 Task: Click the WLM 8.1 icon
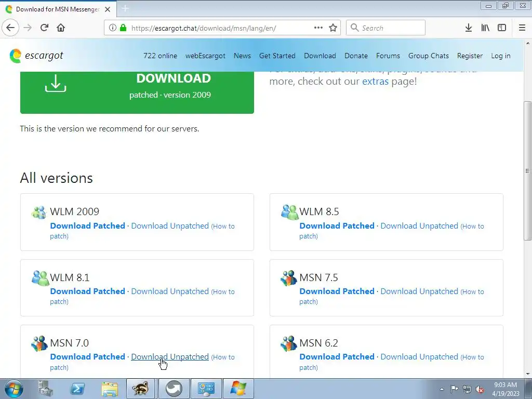pyautogui.click(x=40, y=278)
